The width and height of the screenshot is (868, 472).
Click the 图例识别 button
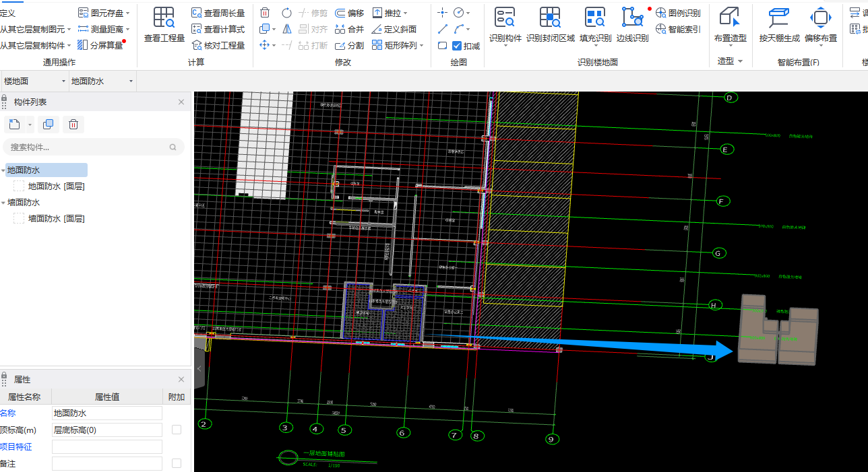[x=678, y=13]
